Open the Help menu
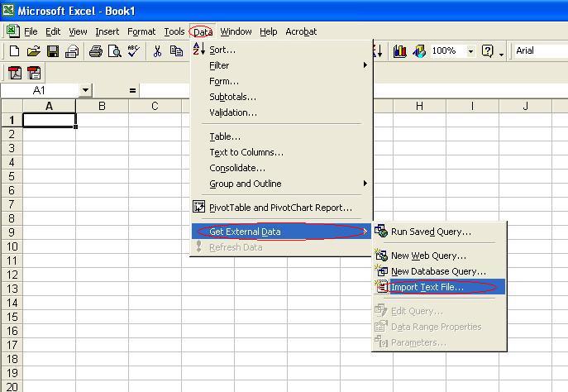The image size is (568, 392). coord(269,31)
